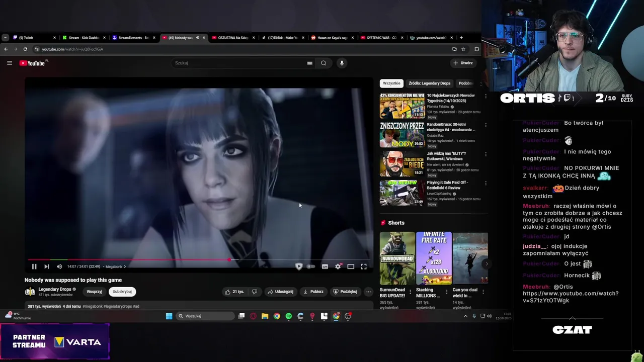644x362 pixels.
Task: Like the video (21 tys.)
Action: [x=234, y=292]
